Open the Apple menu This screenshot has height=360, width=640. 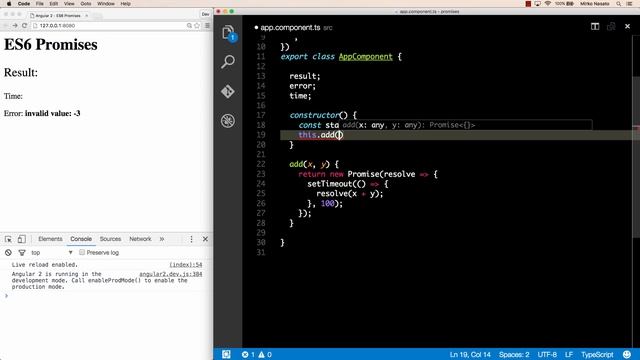click(9, 4)
